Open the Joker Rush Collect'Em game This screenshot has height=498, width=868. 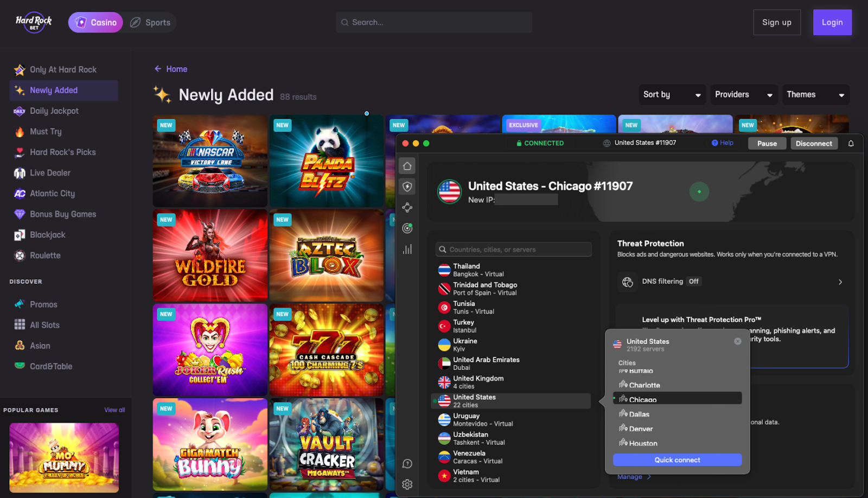210,350
